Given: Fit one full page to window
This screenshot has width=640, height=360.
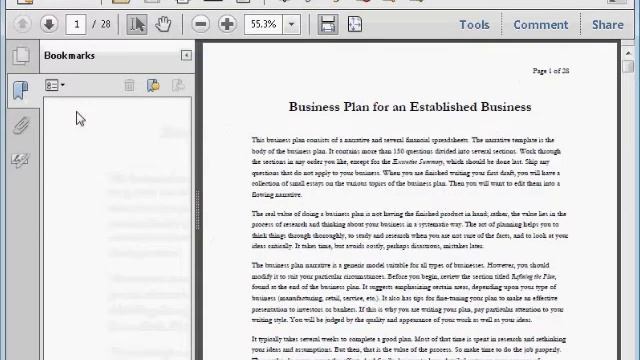Looking at the screenshot, I should pyautogui.click(x=355, y=24).
